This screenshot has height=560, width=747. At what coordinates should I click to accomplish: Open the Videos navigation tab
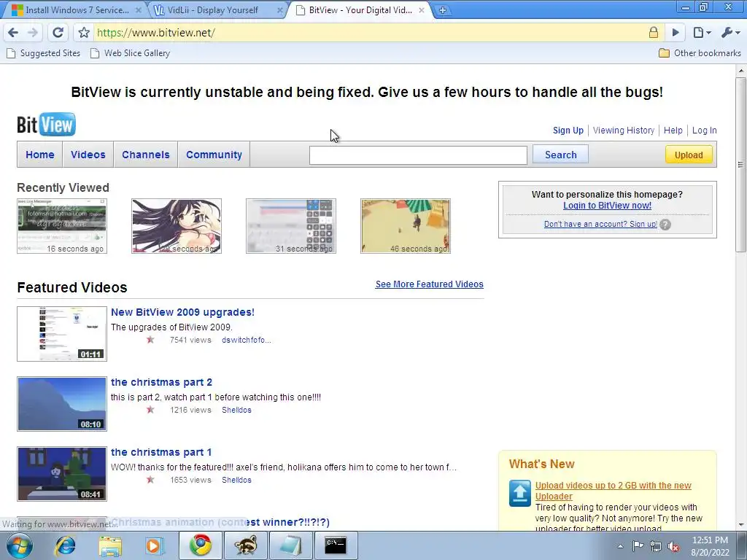[x=88, y=155]
